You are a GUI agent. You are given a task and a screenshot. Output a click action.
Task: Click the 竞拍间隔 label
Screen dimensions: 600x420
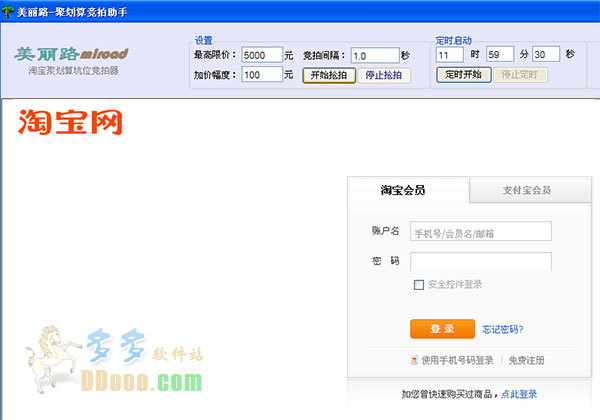point(324,55)
